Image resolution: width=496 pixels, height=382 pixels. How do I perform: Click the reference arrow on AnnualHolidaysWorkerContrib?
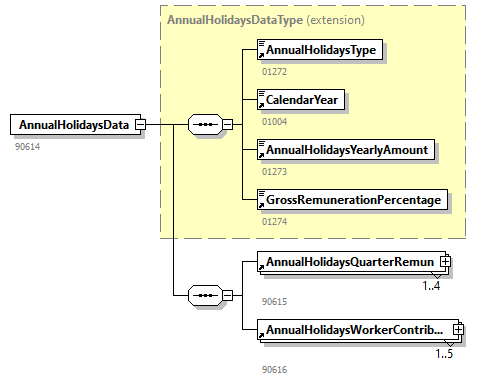click(x=262, y=335)
